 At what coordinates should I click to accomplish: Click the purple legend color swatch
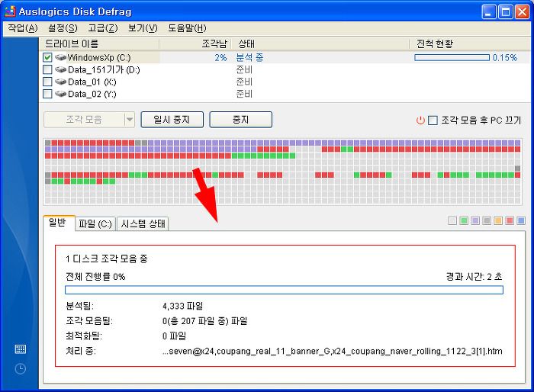[475, 221]
